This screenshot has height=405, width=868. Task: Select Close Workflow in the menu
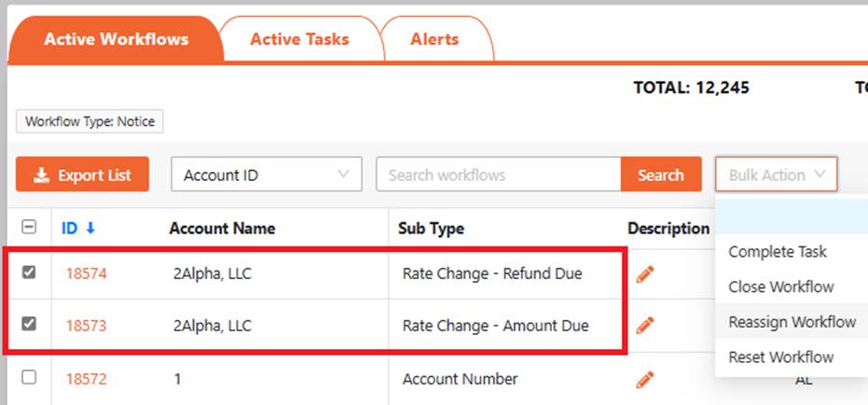click(x=781, y=286)
